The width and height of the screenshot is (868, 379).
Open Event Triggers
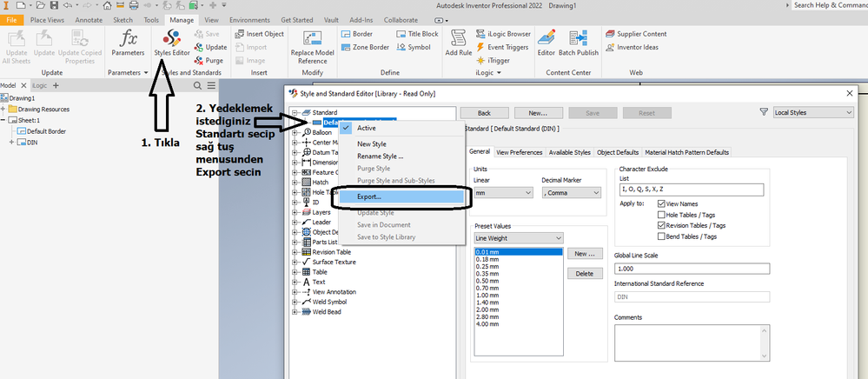[502, 47]
